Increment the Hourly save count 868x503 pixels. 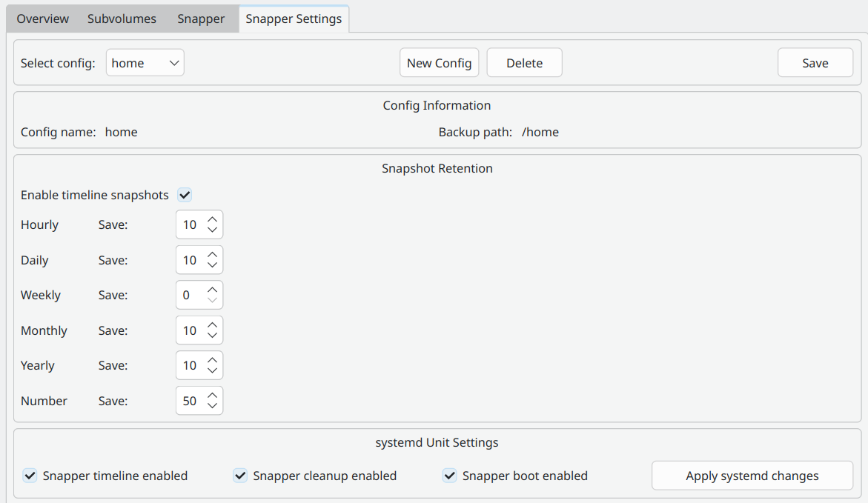tap(212, 219)
